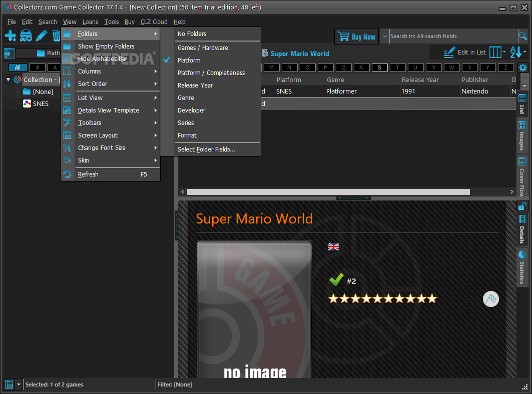Expand the Screen Layout submenu
The height and width of the screenshot is (394, 532).
110,135
